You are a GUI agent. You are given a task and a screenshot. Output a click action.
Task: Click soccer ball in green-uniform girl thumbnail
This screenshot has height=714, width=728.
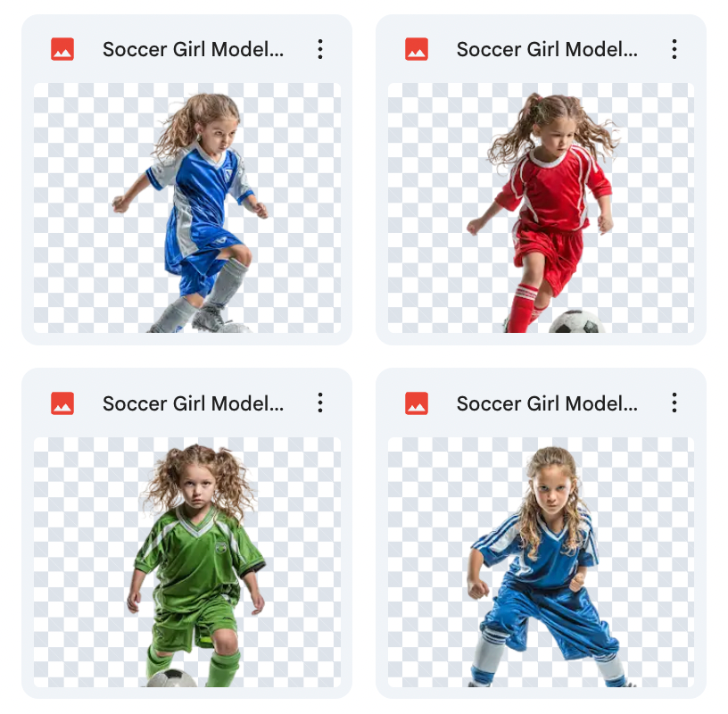172,678
